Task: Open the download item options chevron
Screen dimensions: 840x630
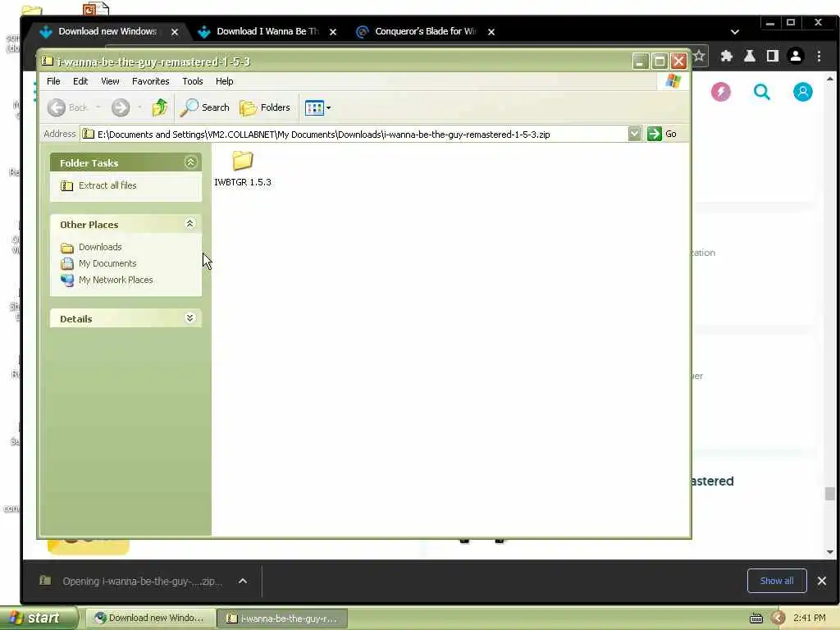Action: click(x=243, y=581)
